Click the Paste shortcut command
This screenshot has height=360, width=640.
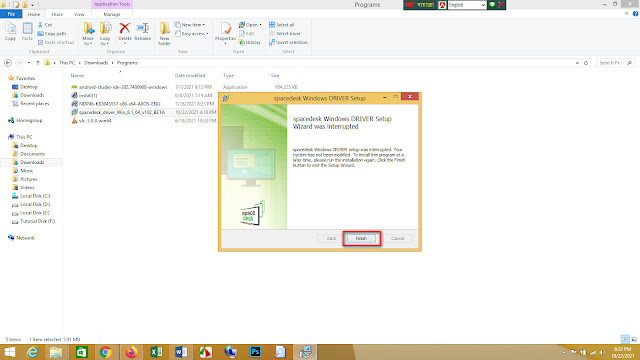click(x=56, y=42)
